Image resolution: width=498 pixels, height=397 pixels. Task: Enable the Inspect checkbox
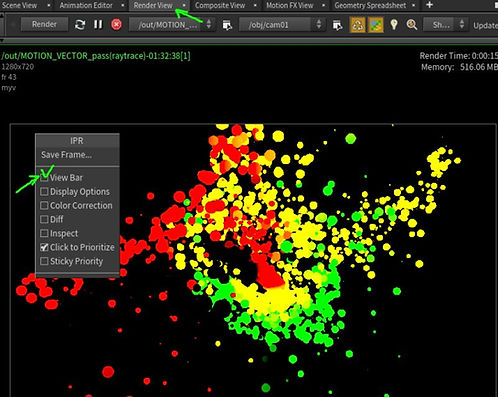pyautogui.click(x=44, y=233)
